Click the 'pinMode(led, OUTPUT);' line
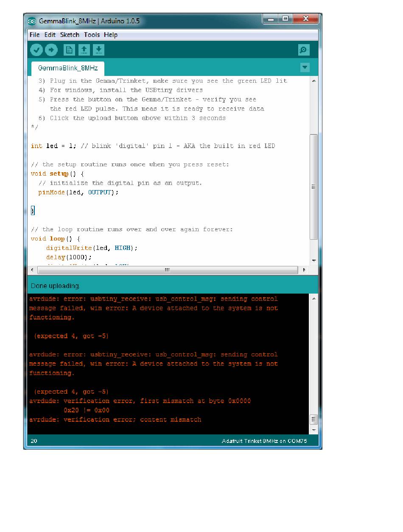The width and height of the screenshot is (403, 532). tap(78, 193)
